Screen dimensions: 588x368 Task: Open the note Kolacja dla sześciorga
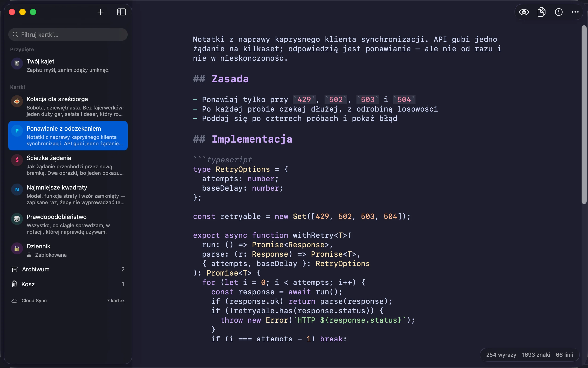coord(68,106)
